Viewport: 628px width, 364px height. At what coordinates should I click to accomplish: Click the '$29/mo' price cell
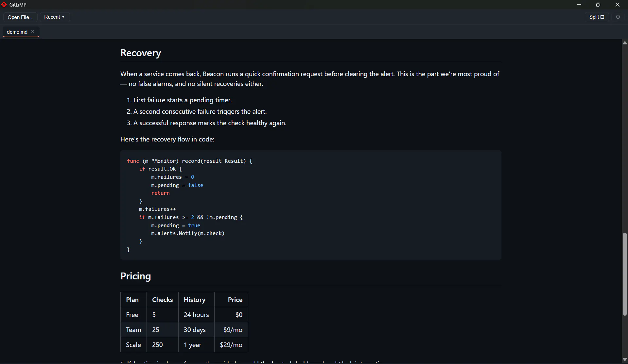[x=231, y=345]
